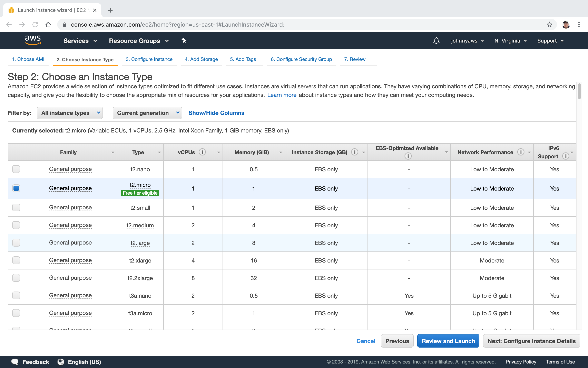Click the browser profile avatar
588x368 pixels.
(x=566, y=25)
